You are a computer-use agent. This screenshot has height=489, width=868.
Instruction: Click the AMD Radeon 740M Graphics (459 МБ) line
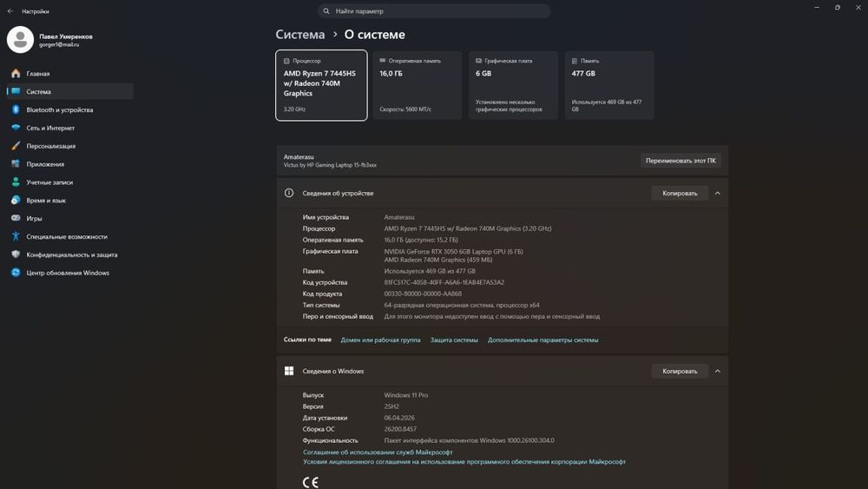pos(437,260)
